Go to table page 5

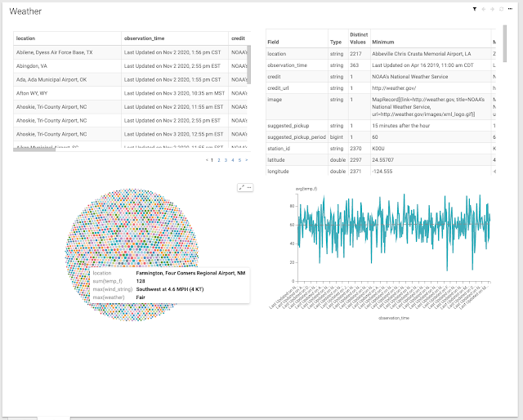pos(239,160)
